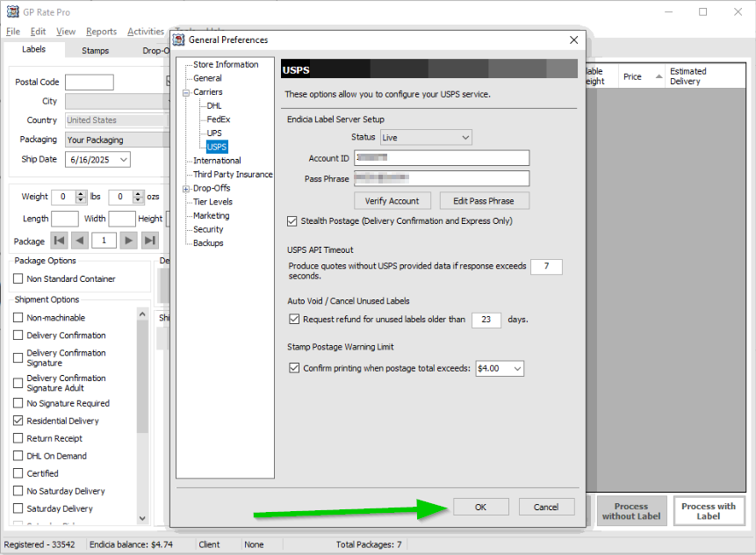The width and height of the screenshot is (756, 555).
Task: Enable Saturday Delivery checkbox
Action: [x=18, y=508]
